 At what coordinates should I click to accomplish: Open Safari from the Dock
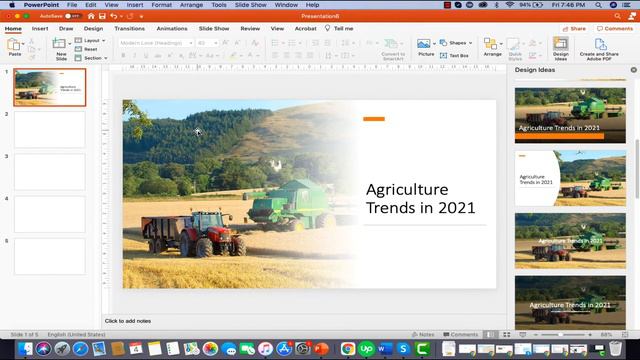(80, 349)
